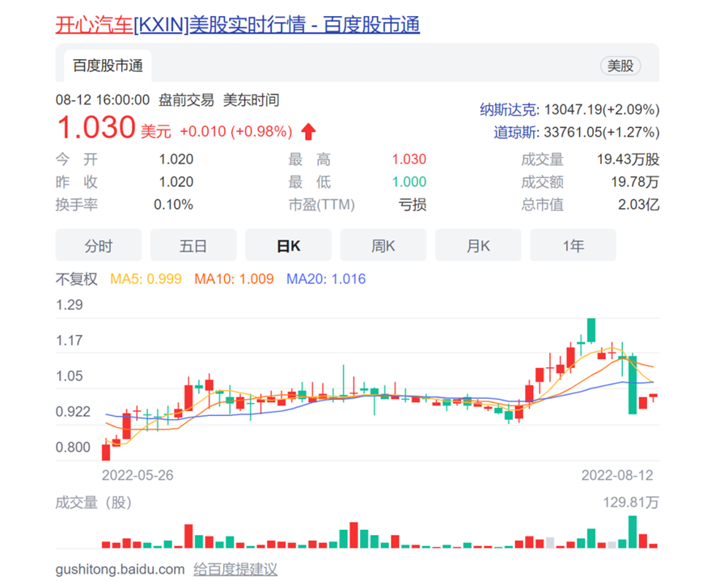Click the 给百度提建议 feedback link

[235, 569]
